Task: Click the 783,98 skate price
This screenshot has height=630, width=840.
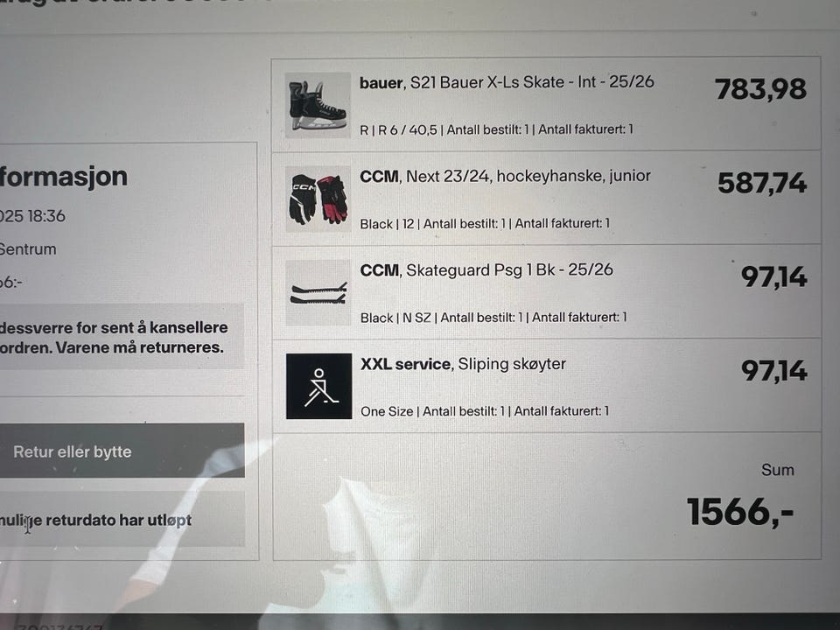Action: click(x=760, y=89)
